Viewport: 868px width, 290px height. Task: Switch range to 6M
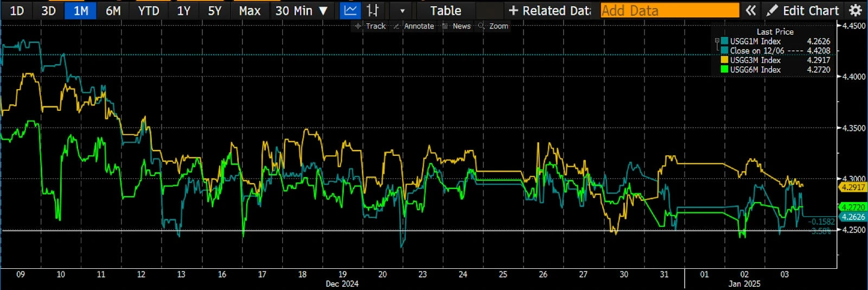[x=113, y=10]
